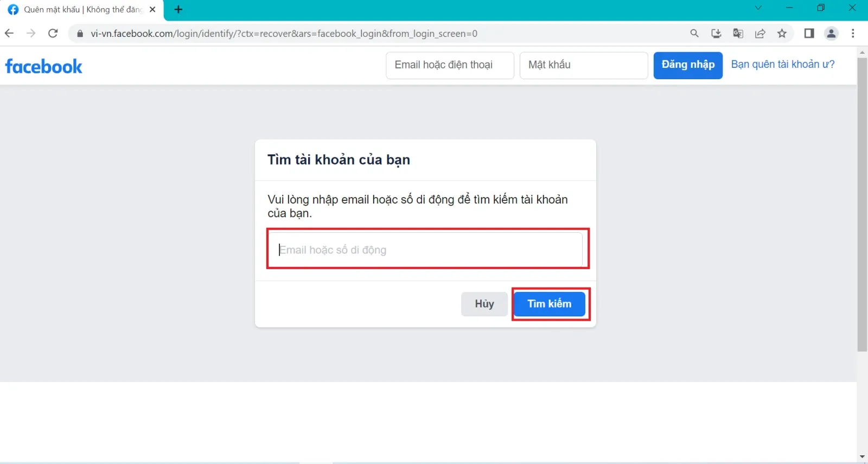Click the URL in the address bar
Image resolution: width=868 pixels, height=464 pixels.
tap(284, 34)
